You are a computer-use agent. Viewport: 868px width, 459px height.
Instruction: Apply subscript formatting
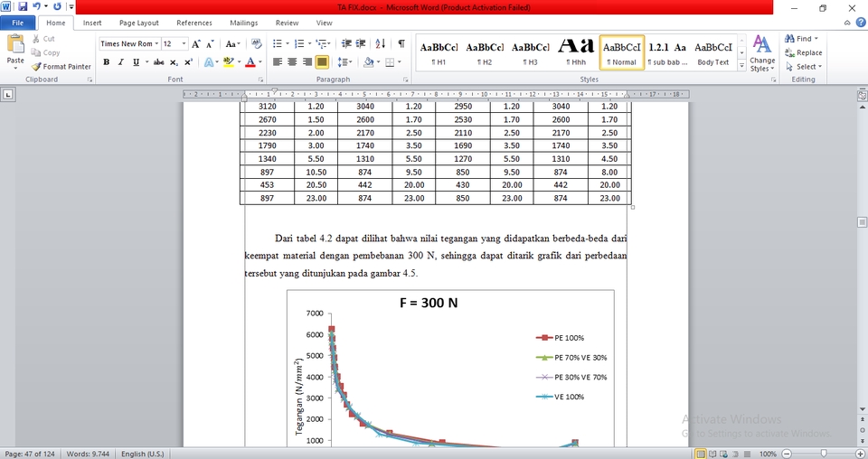pyautogui.click(x=174, y=62)
